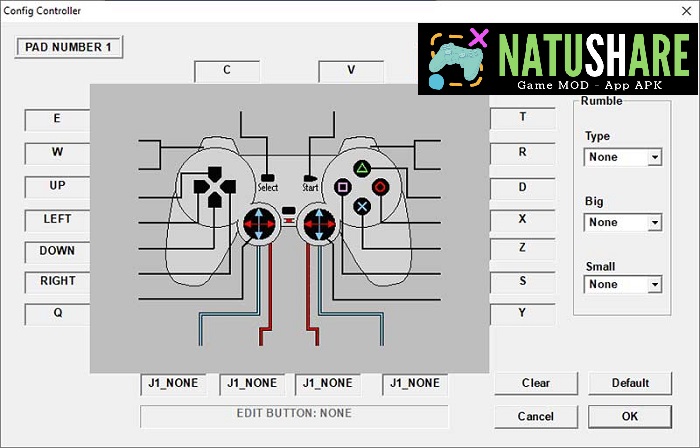Click the W mapping button
The image size is (700, 448).
click(x=57, y=153)
